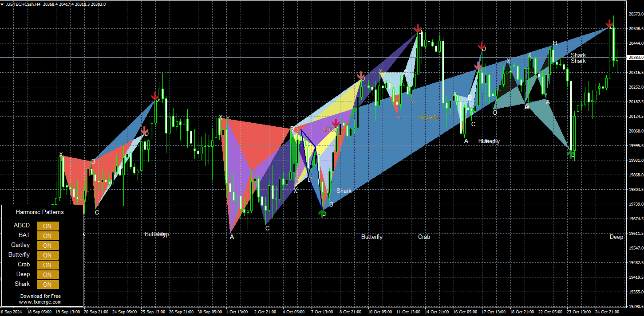Click the white Butterfly label above 10 Oct 05:00

(372, 237)
